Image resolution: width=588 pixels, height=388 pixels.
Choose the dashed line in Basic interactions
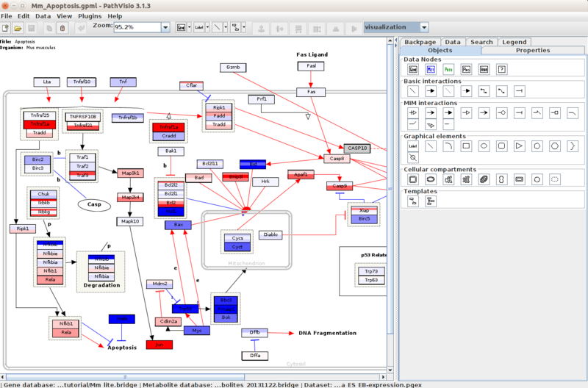(448, 91)
